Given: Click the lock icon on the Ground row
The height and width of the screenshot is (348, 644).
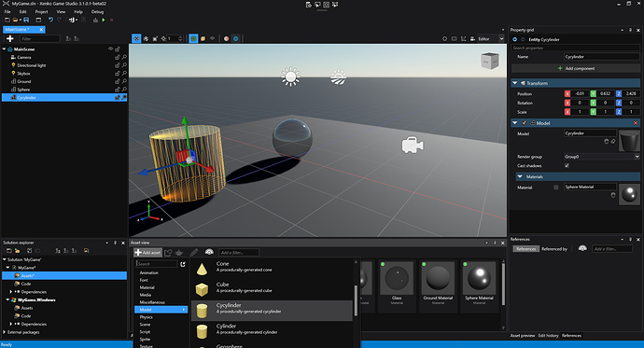Looking at the screenshot, I should (x=118, y=81).
